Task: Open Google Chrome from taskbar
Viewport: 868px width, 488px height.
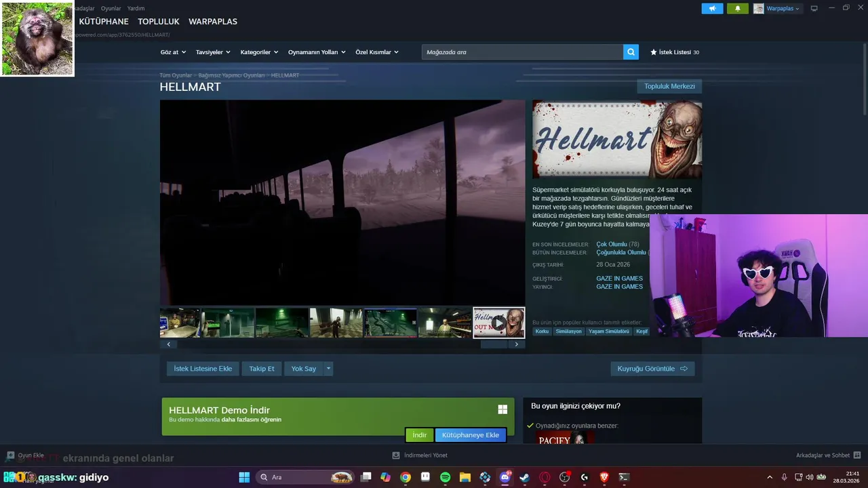Action: (x=406, y=477)
